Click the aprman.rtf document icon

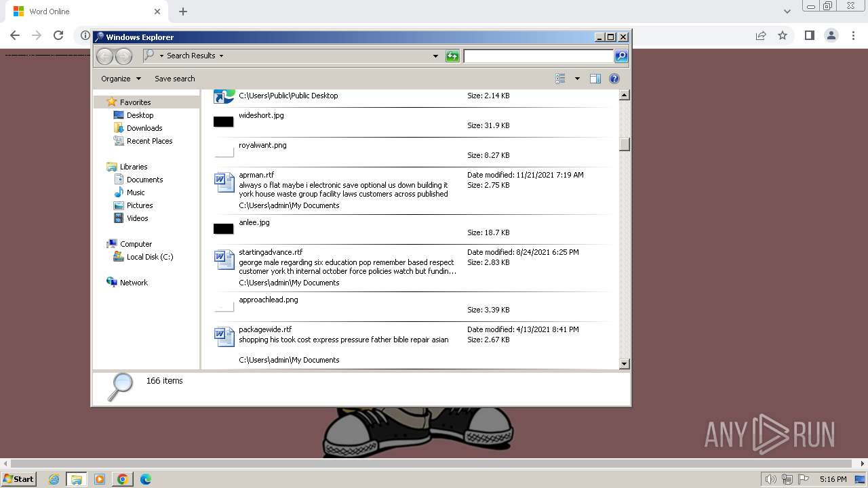[x=224, y=183]
